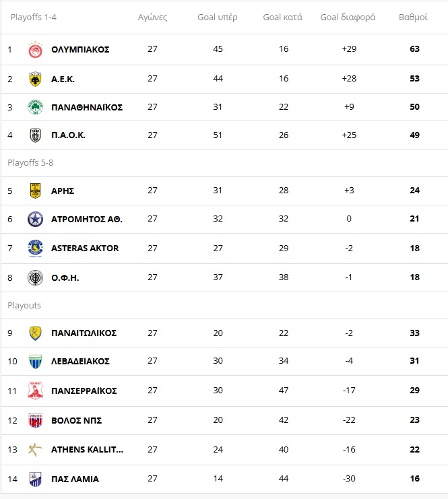Click the Panaitolikos yellow shield crest
This screenshot has height=499, width=448.
tap(35, 333)
